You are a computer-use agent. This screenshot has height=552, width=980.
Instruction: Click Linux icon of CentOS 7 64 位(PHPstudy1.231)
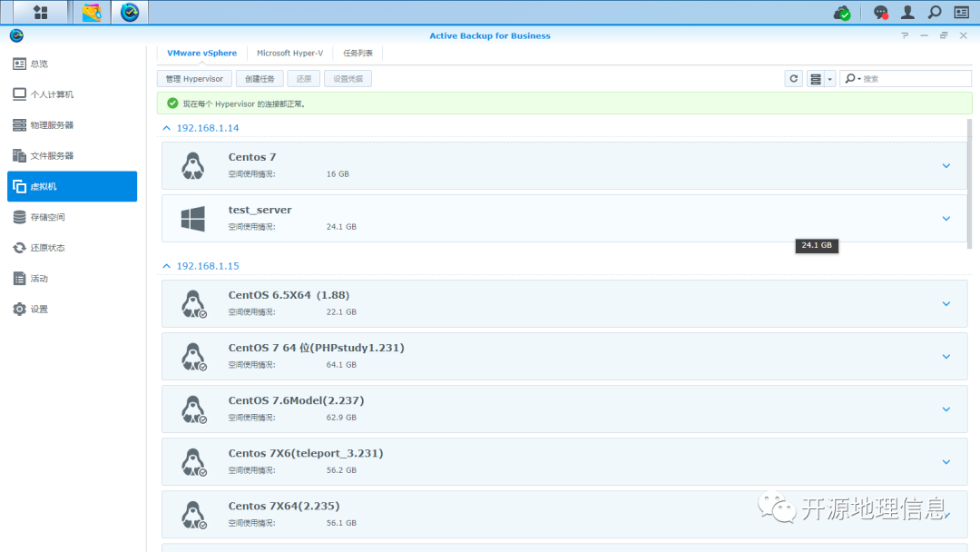193,356
